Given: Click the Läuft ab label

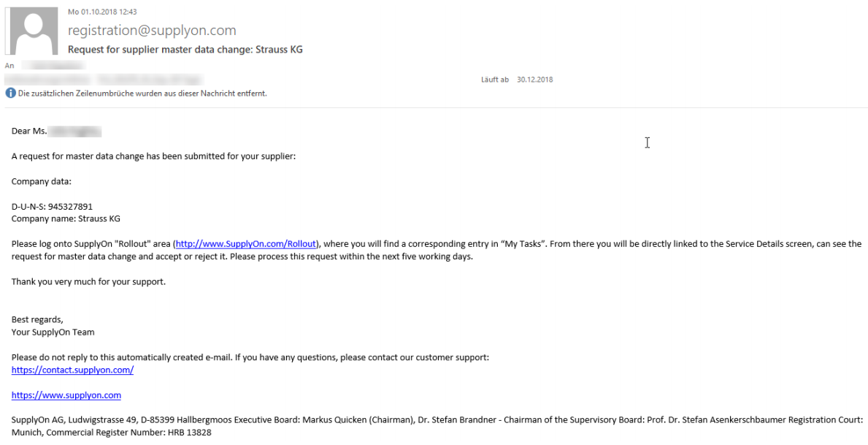Looking at the screenshot, I should pos(495,79).
